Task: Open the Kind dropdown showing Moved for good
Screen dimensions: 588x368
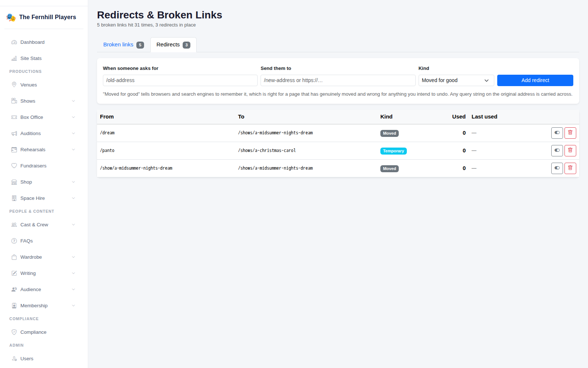Action: pos(456,81)
